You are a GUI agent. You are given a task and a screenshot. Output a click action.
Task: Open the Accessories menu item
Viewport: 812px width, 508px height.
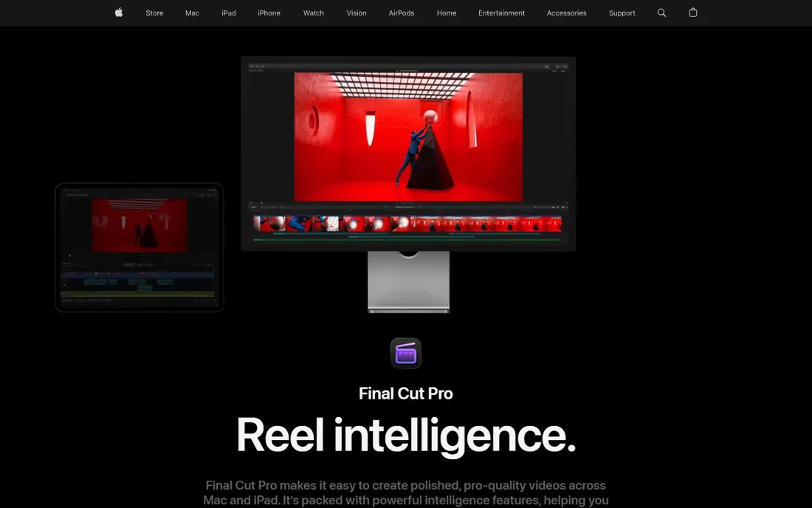point(566,13)
